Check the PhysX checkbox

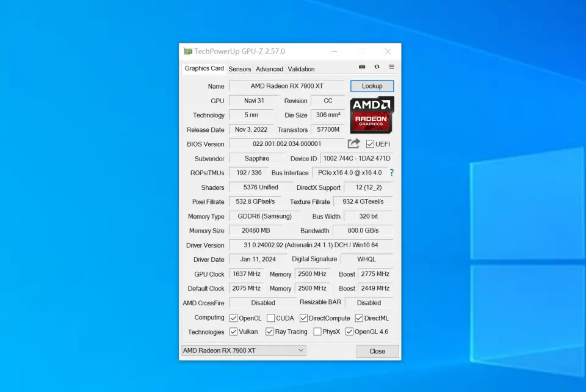[317, 332]
